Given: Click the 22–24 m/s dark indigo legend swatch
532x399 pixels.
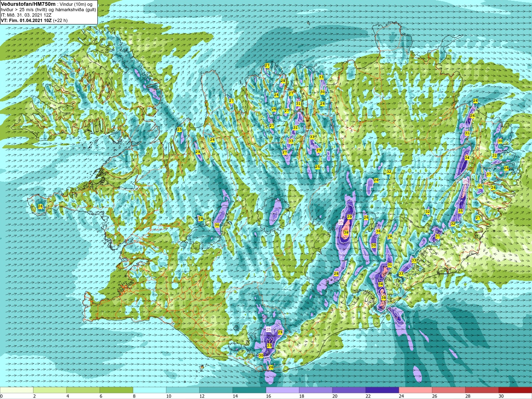Looking at the screenshot, I should click(382, 390).
